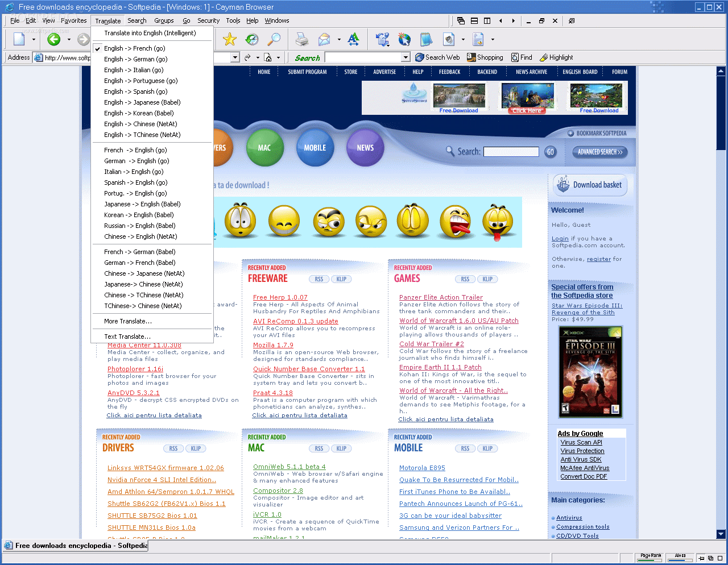Click the vertical scrollbar down arrow
This screenshot has height=565, width=728.
click(x=721, y=534)
